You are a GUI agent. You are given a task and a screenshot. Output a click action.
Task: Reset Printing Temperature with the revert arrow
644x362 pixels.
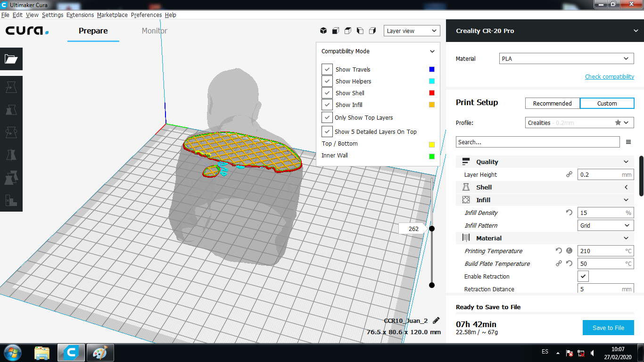pos(559,251)
